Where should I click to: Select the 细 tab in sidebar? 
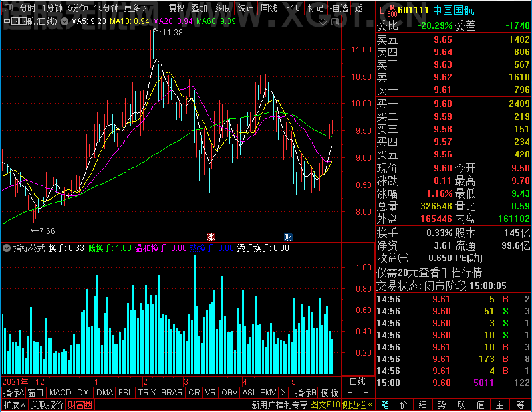click(x=422, y=405)
